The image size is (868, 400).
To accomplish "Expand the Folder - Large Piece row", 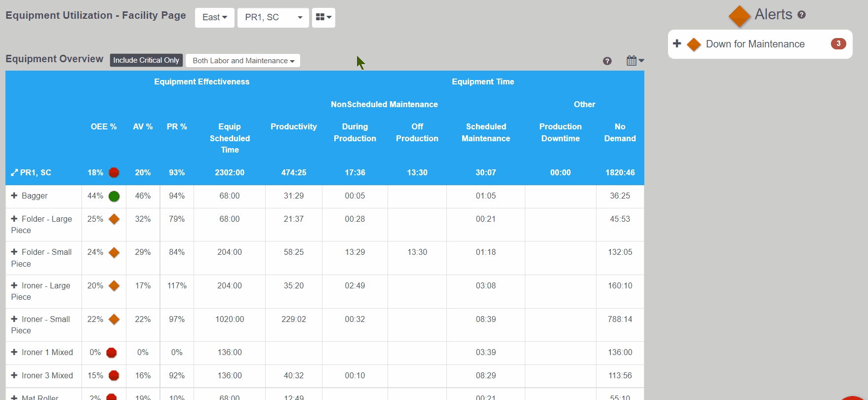I will click(x=14, y=219).
